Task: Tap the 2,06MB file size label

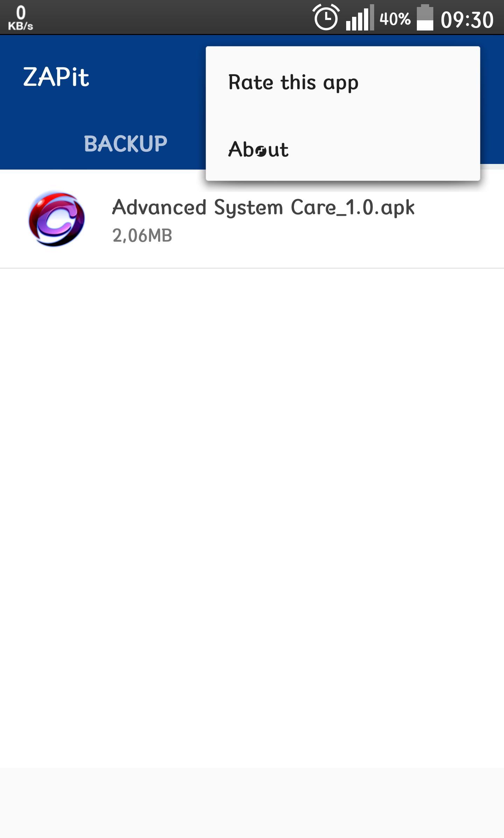Action: tap(142, 235)
